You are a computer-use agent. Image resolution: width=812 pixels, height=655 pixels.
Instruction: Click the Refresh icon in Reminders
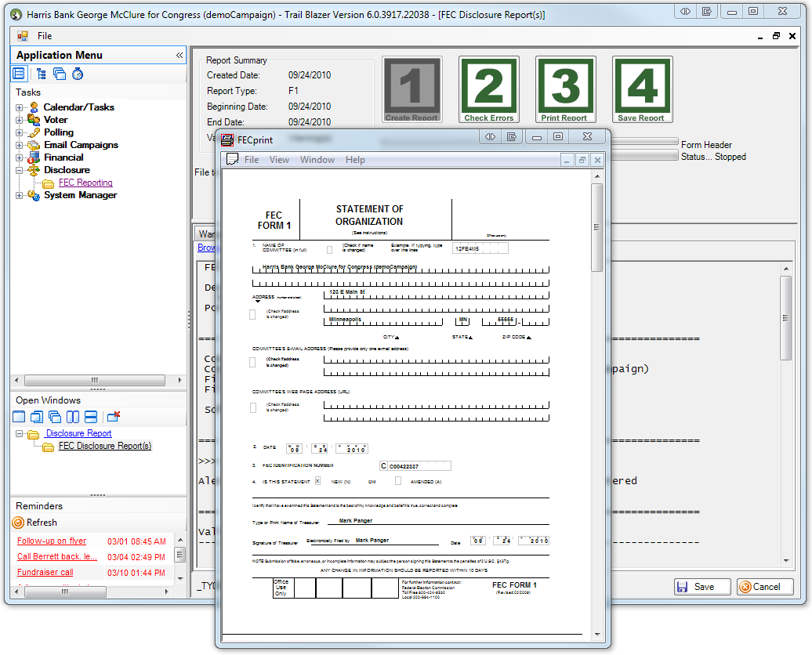point(19,523)
